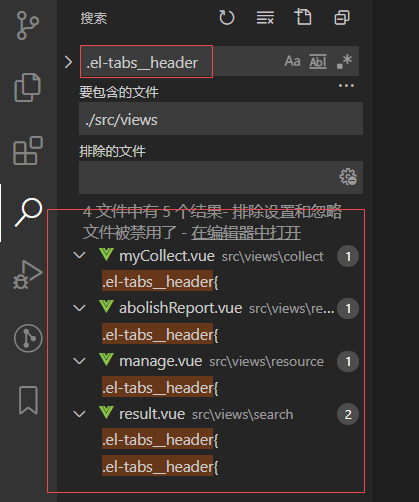The image size is (419, 502).
Task: Click the files to include field
Action: point(221,119)
